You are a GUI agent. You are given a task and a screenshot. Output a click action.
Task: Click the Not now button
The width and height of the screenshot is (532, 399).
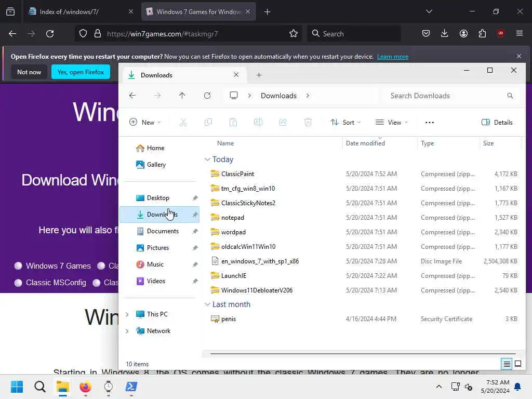pyautogui.click(x=29, y=72)
